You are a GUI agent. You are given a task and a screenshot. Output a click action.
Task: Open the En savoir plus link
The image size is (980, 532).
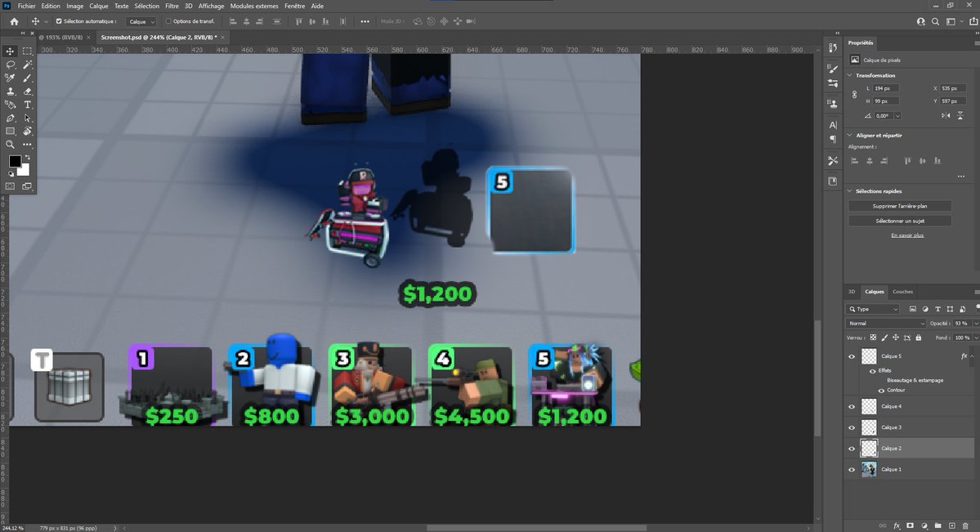[x=907, y=235]
